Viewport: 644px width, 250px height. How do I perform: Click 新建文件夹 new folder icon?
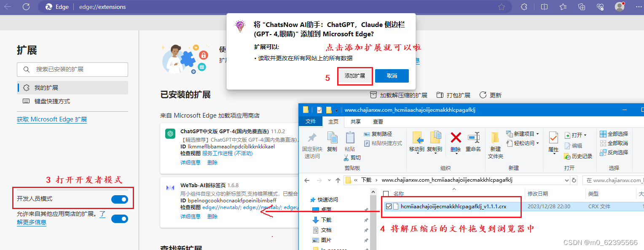495,137
